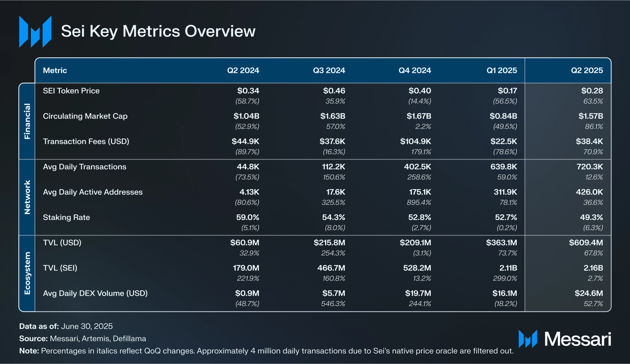This screenshot has height=364, width=630.
Task: Select the '895.4%' active addresses change
Action: coord(419,202)
